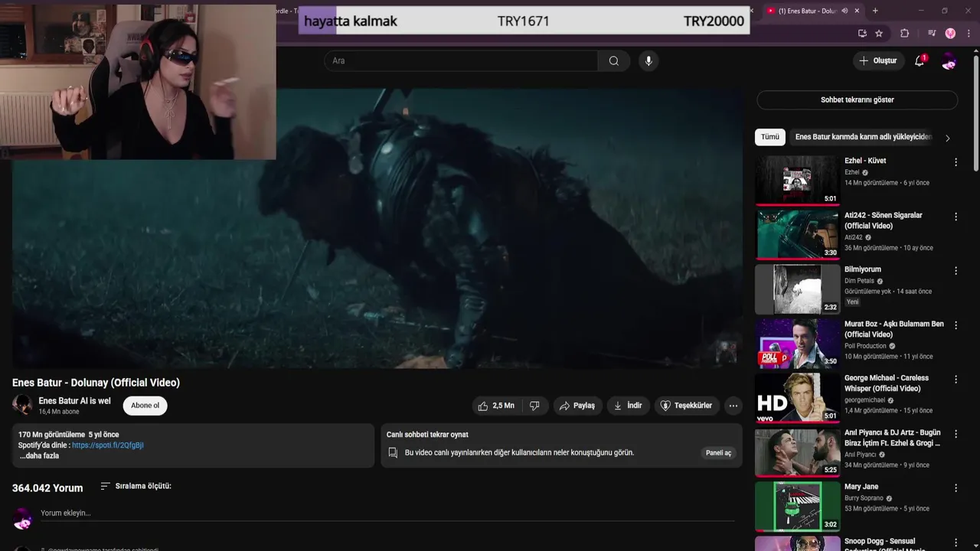The image size is (980, 551).
Task: Click the georgemichael channel name
Action: (864, 400)
